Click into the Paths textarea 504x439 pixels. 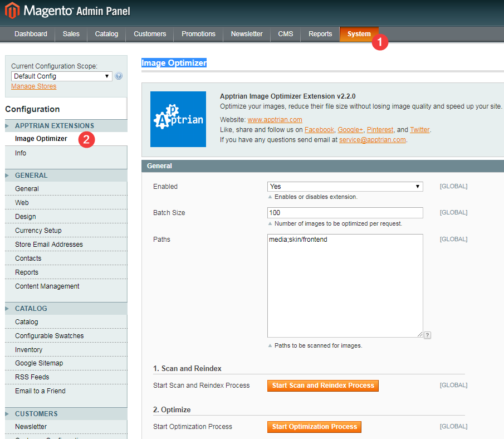click(345, 286)
